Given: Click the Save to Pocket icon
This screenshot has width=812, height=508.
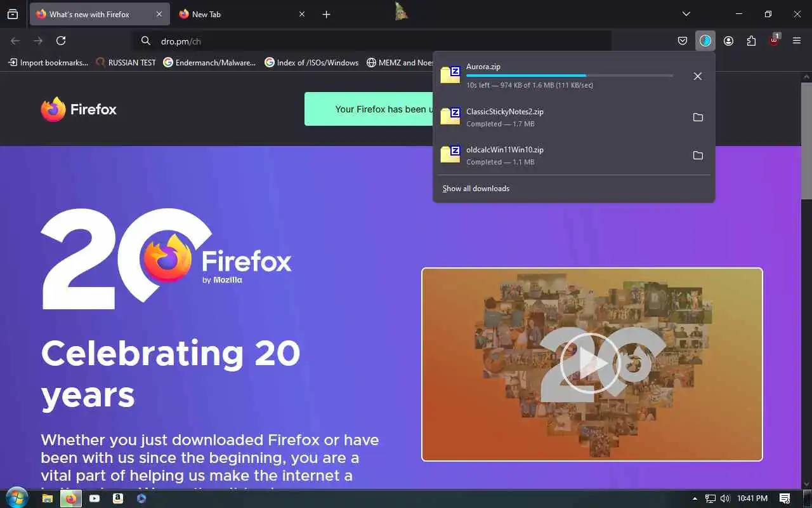Looking at the screenshot, I should (x=683, y=41).
